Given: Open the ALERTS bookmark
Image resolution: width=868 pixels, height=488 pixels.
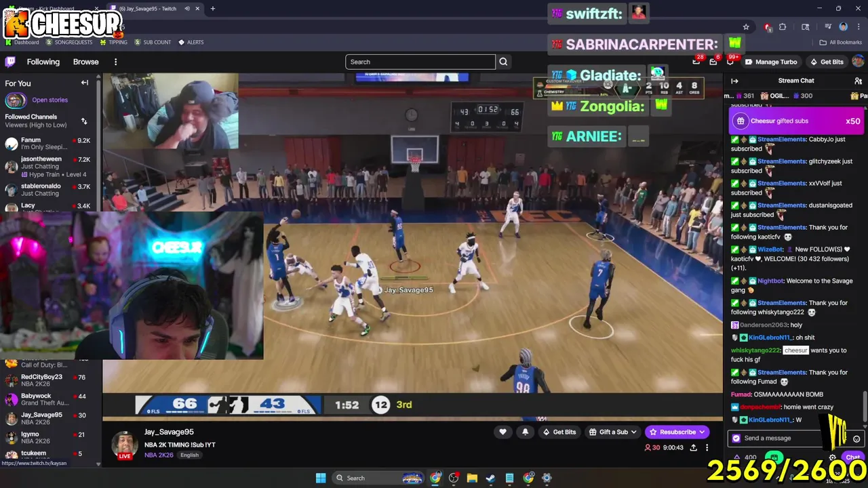Looking at the screenshot, I should point(191,42).
